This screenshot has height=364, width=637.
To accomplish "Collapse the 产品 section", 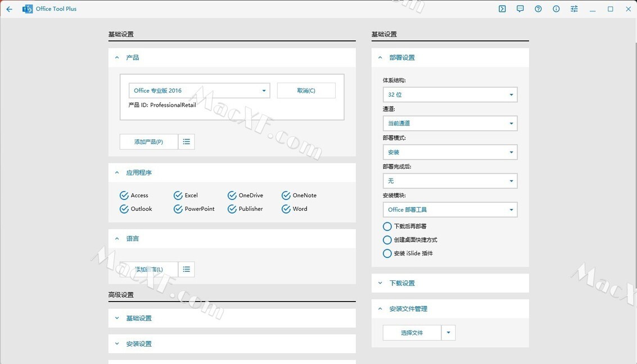I will coord(232,58).
